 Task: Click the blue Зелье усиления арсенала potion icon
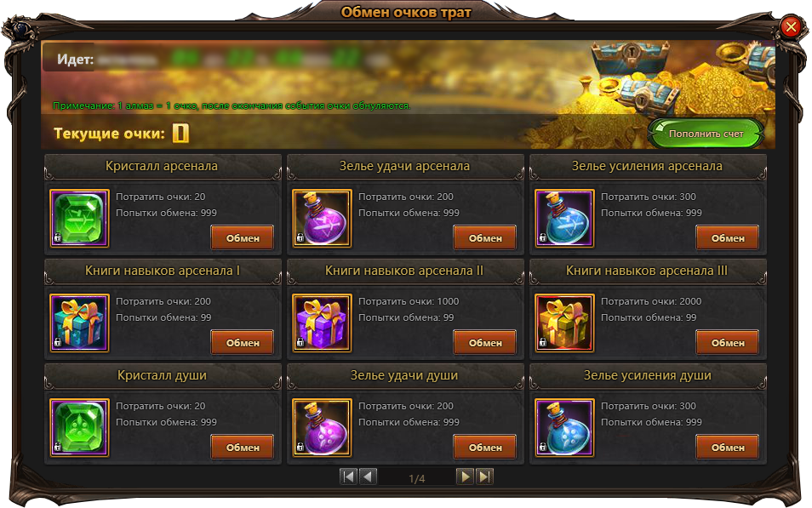pos(564,218)
